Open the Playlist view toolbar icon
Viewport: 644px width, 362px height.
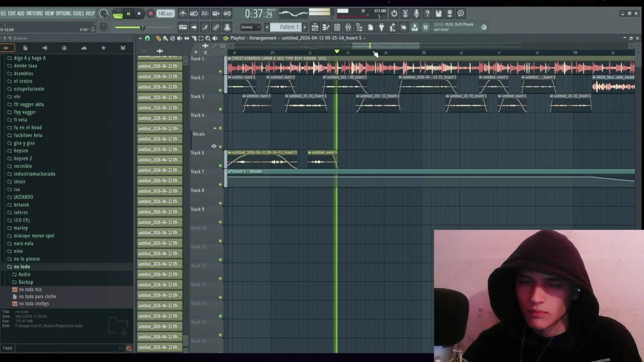pos(315,27)
